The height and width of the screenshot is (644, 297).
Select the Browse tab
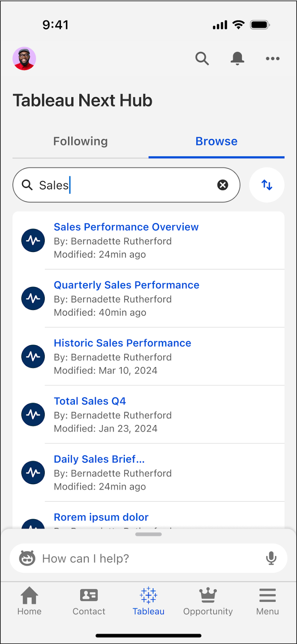[216, 141]
